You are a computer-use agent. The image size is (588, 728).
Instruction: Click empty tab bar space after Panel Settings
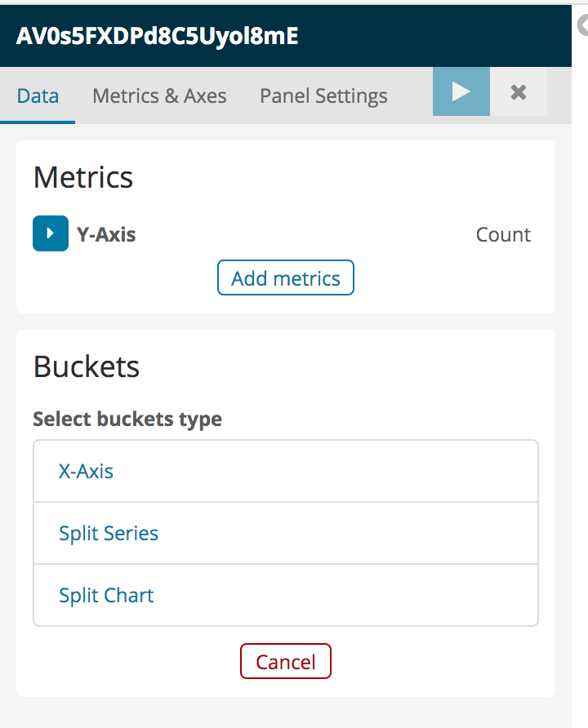(x=410, y=95)
